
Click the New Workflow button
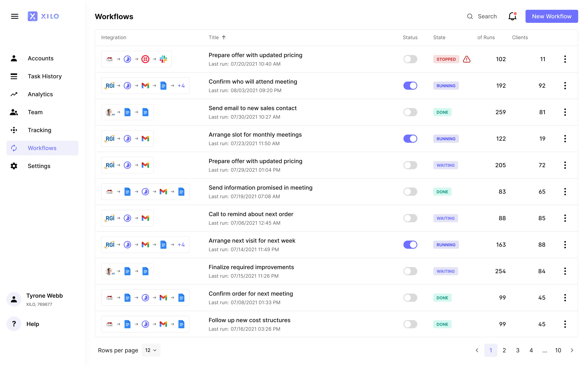tap(552, 16)
